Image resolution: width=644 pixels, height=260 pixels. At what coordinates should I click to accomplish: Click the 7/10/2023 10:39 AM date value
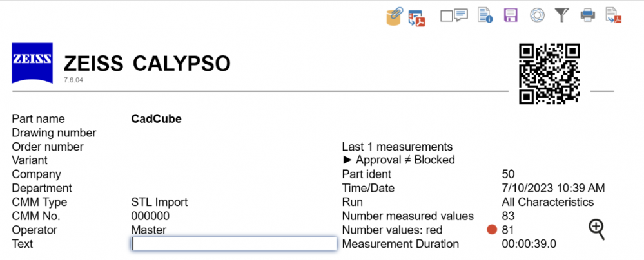tap(553, 189)
